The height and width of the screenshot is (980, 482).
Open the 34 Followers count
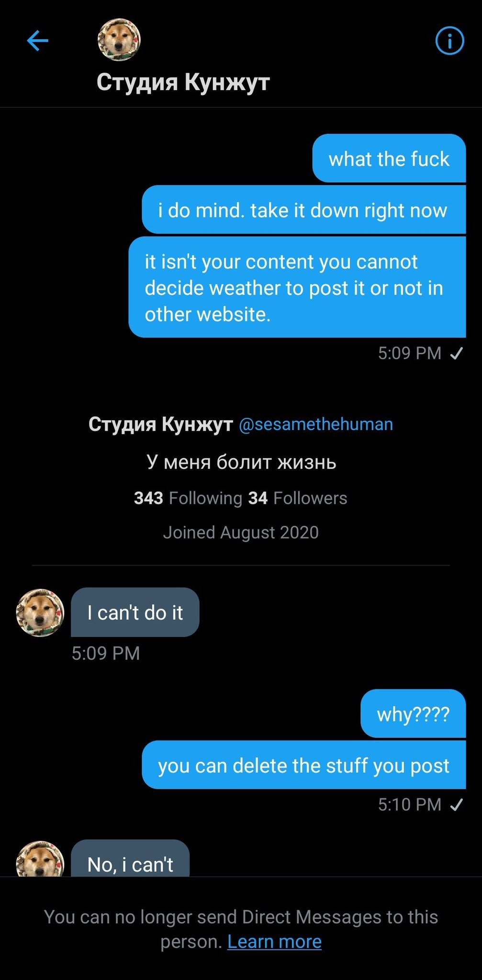click(298, 498)
